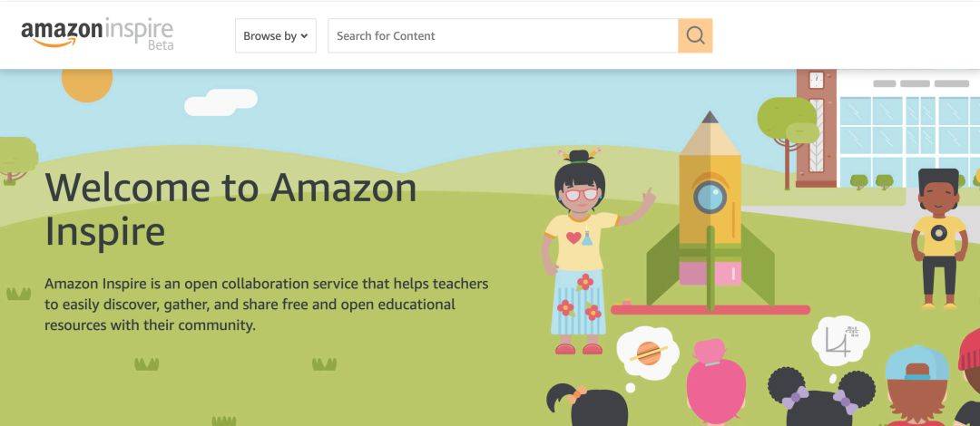The image size is (980, 426).
Task: Click the pink-haired student's head
Action: click(716, 382)
